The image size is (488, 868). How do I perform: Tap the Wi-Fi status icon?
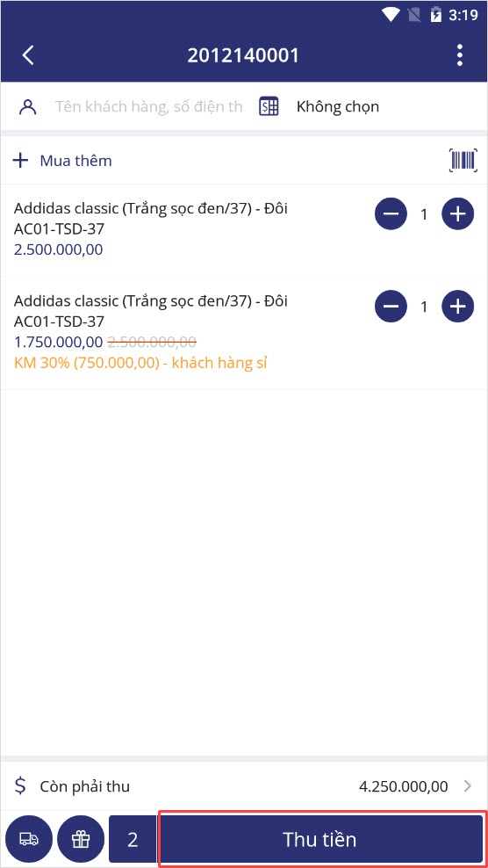point(391,15)
